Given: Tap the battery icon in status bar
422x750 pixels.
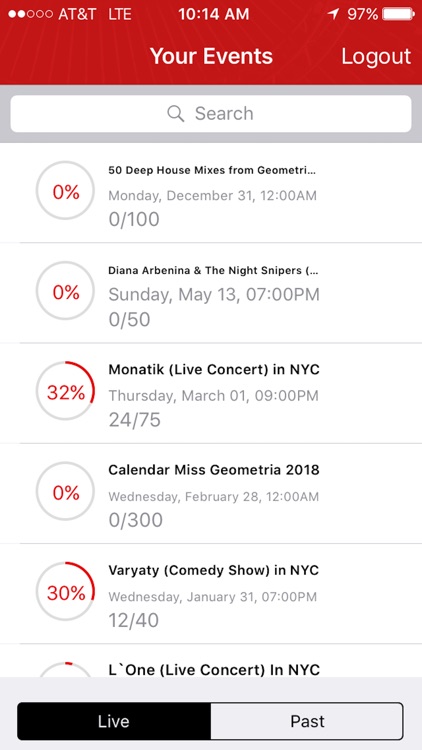Looking at the screenshot, I should [x=399, y=14].
